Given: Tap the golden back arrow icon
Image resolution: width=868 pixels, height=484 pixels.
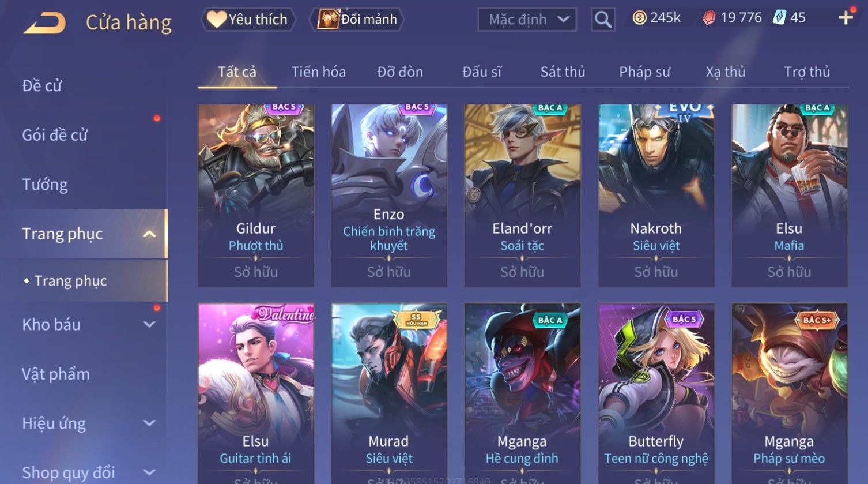Looking at the screenshot, I should (44, 22).
